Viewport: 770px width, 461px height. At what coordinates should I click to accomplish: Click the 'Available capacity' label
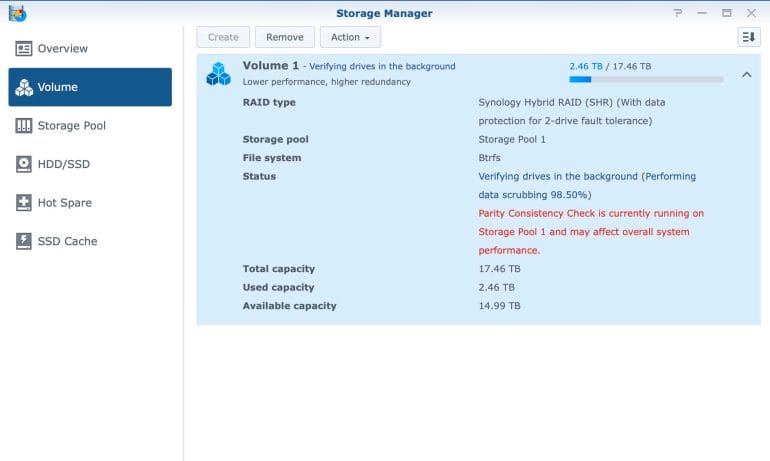pyautogui.click(x=290, y=306)
